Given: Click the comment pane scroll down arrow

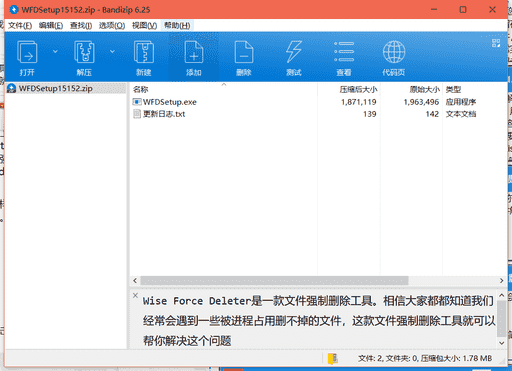Looking at the screenshot, I should point(501,343).
